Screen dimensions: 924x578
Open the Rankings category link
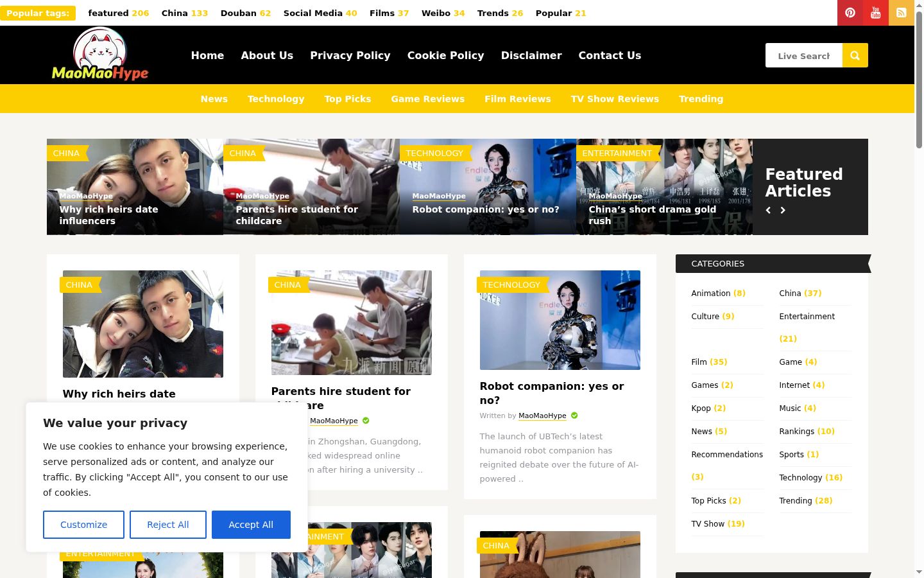796,432
